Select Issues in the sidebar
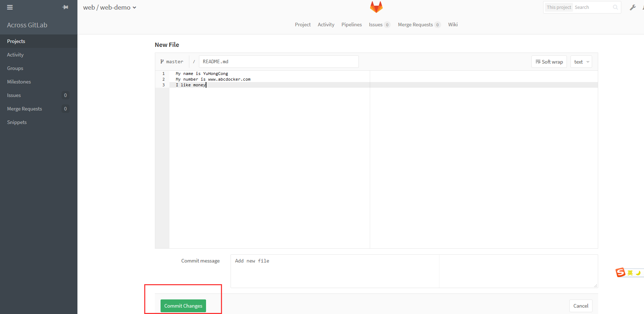The height and width of the screenshot is (314, 644). [x=39, y=95]
